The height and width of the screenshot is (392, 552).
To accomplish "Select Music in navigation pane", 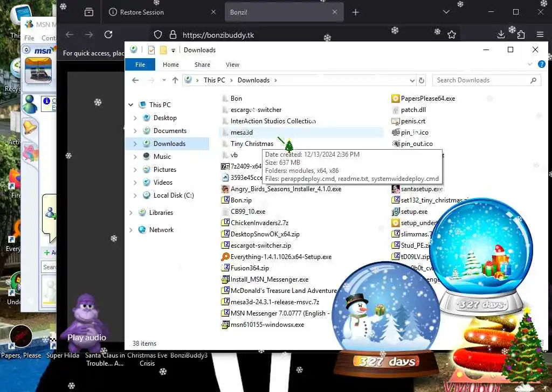I will pyautogui.click(x=162, y=157).
